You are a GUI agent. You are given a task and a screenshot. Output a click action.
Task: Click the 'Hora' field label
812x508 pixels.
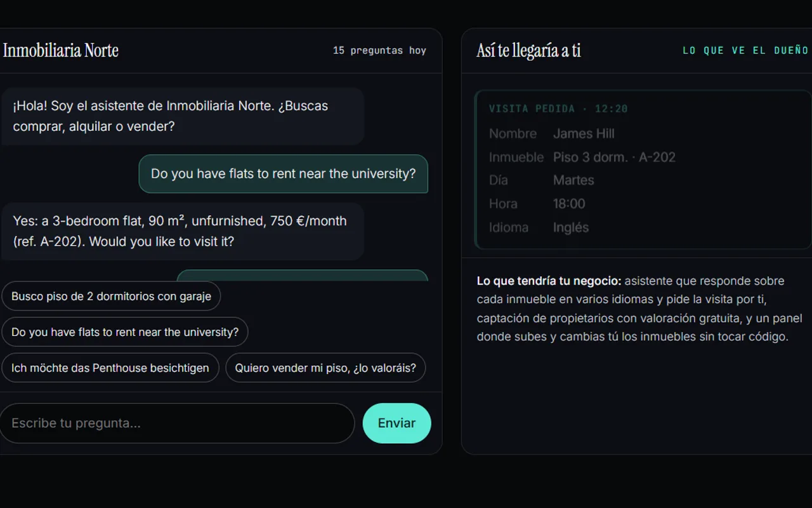click(503, 204)
